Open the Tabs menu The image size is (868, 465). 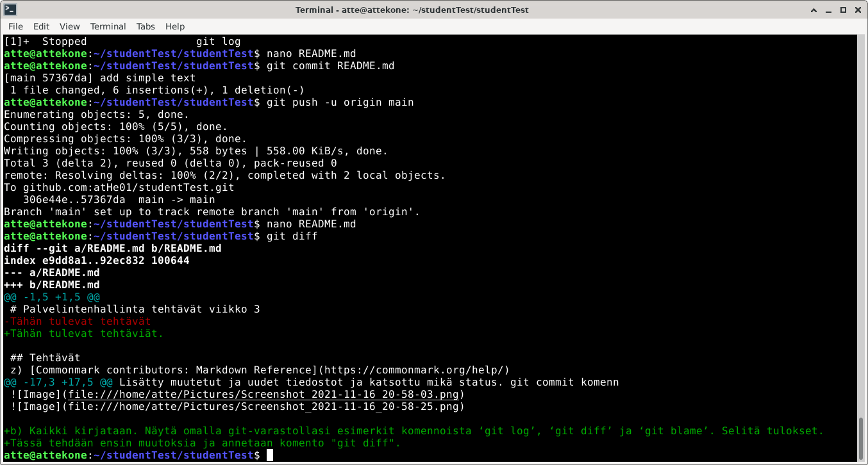[x=146, y=26]
